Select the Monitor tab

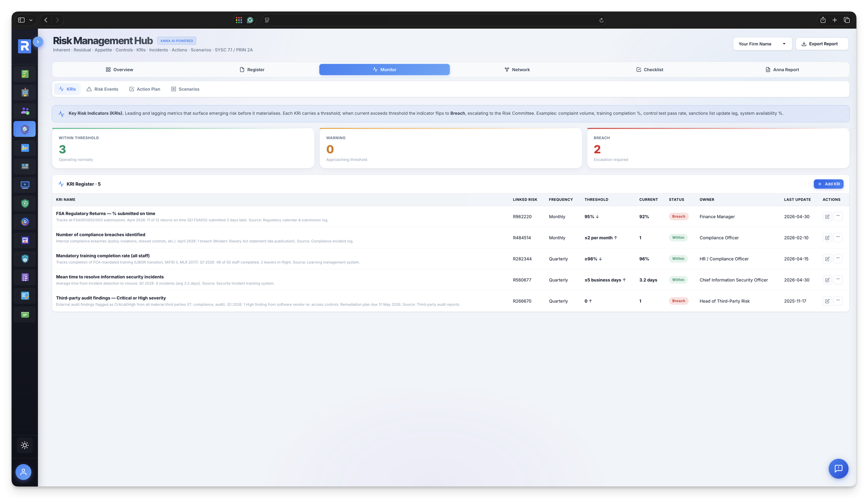coord(384,69)
